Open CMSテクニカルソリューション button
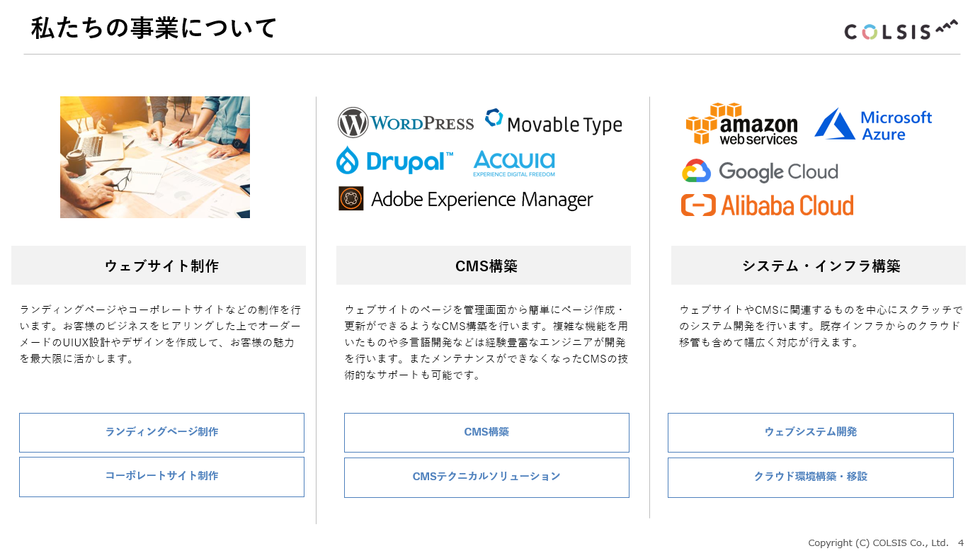Screen dimensions: 980x551 click(x=486, y=477)
